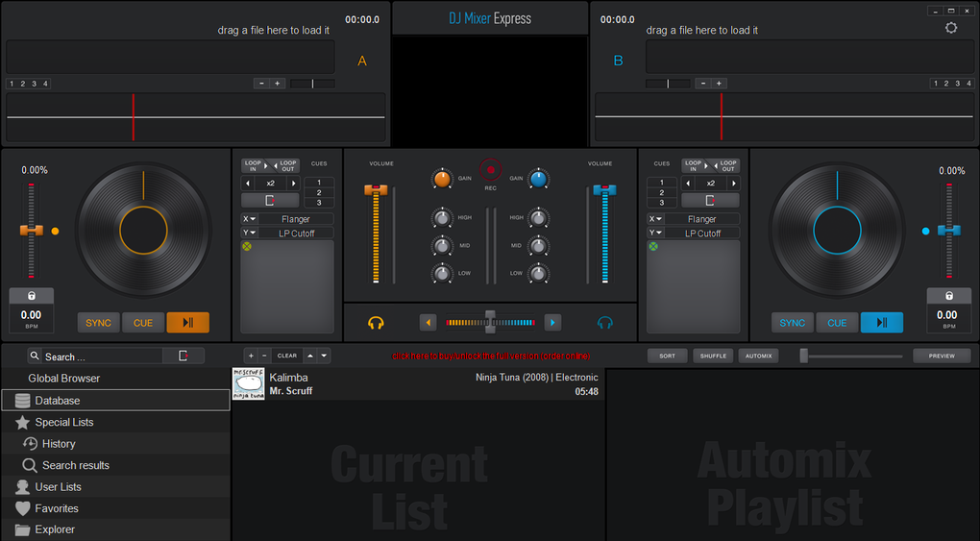This screenshot has width=980, height=541.
Task: Play or pause deck B
Action: click(882, 323)
